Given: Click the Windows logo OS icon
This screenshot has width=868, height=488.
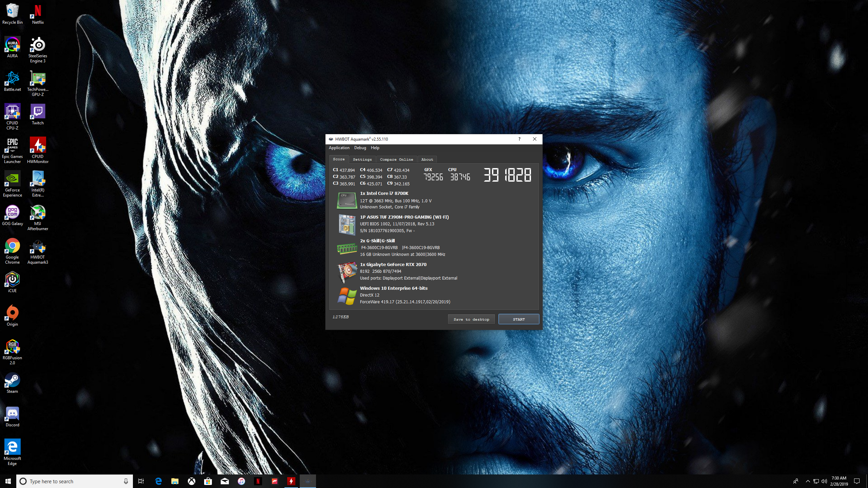Looking at the screenshot, I should pos(347,296).
